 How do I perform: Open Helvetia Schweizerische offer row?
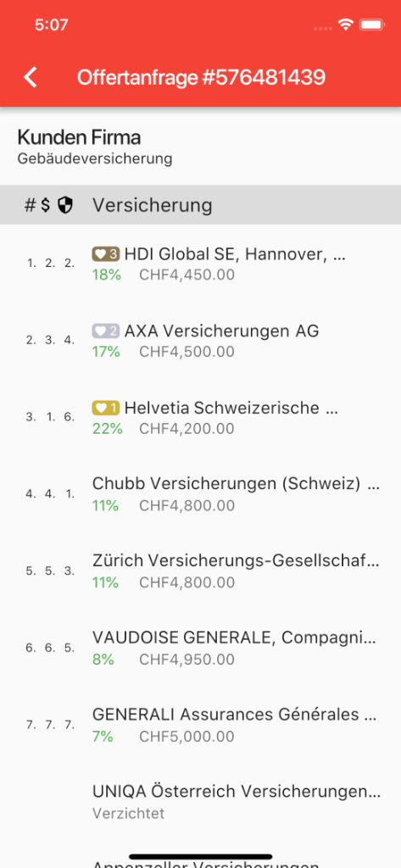[x=200, y=417]
